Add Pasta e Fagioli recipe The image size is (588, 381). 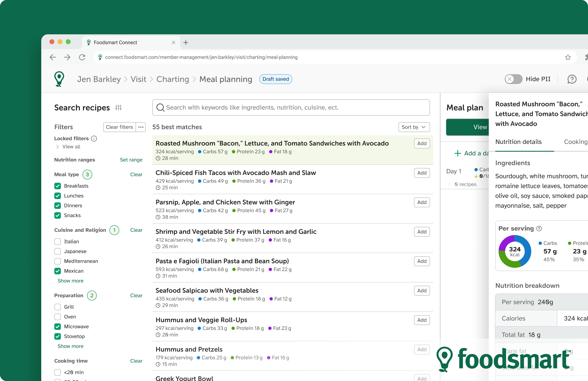[422, 261]
